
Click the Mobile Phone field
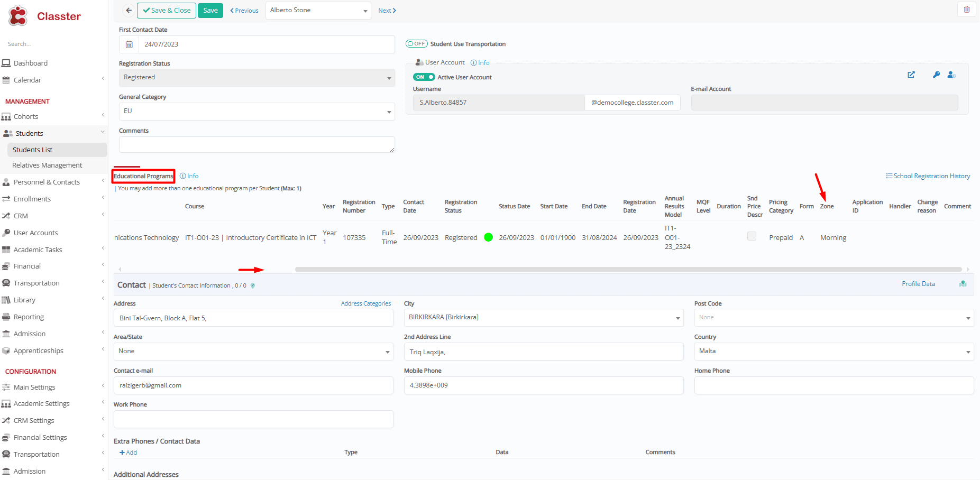[544, 385]
